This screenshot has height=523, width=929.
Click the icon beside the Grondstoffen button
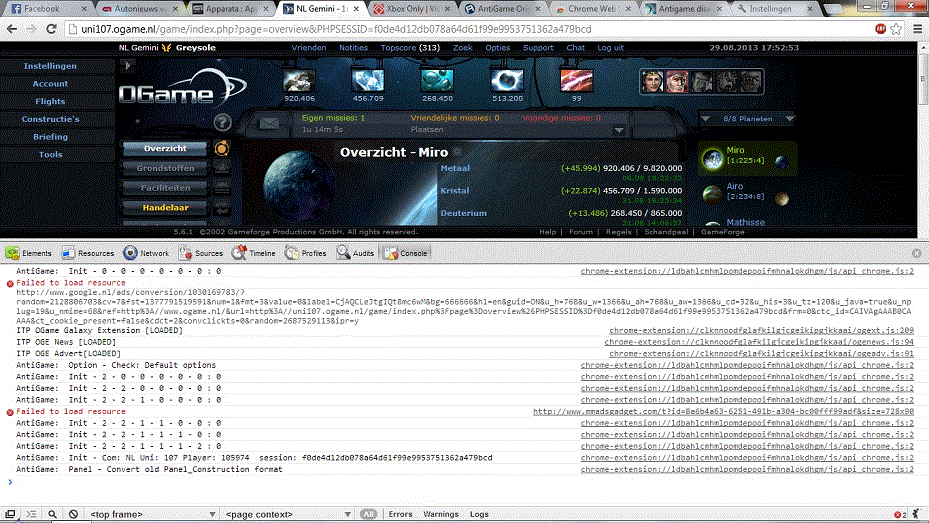point(222,168)
